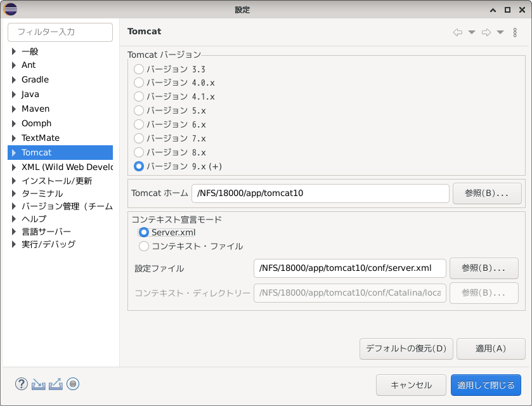The width and height of the screenshot is (532, 406).
Task: Select バージョン 6.x radio button
Action: pyautogui.click(x=139, y=124)
